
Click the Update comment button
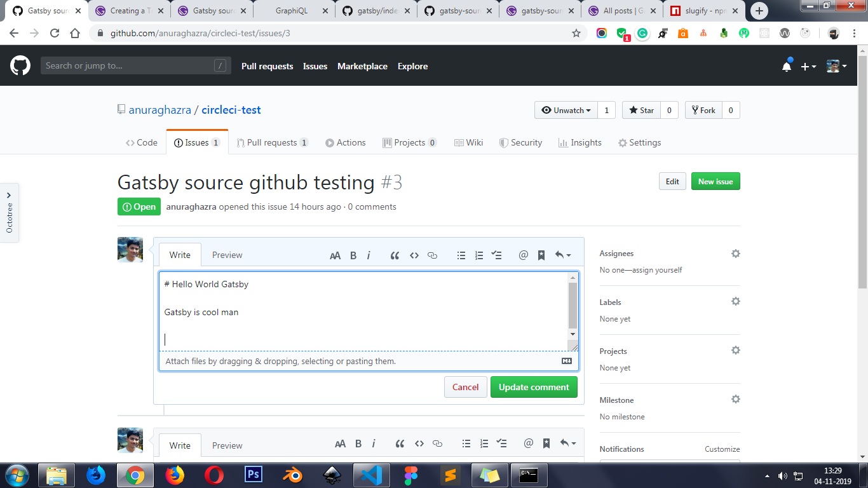pos(534,387)
